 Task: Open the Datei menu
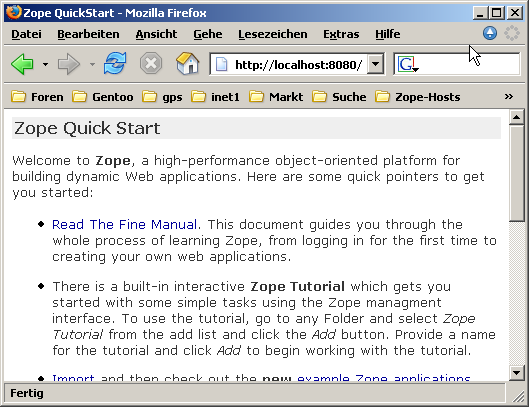(26, 34)
